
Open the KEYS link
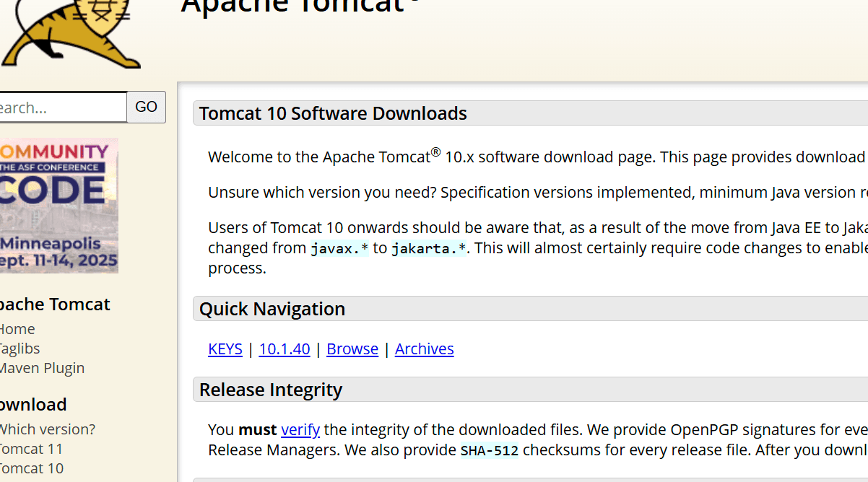(225, 349)
